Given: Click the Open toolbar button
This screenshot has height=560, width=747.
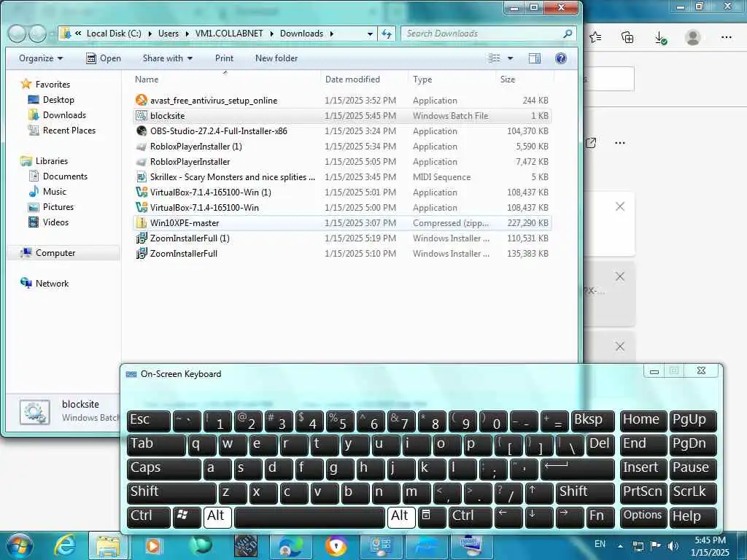Looking at the screenshot, I should coord(104,58).
